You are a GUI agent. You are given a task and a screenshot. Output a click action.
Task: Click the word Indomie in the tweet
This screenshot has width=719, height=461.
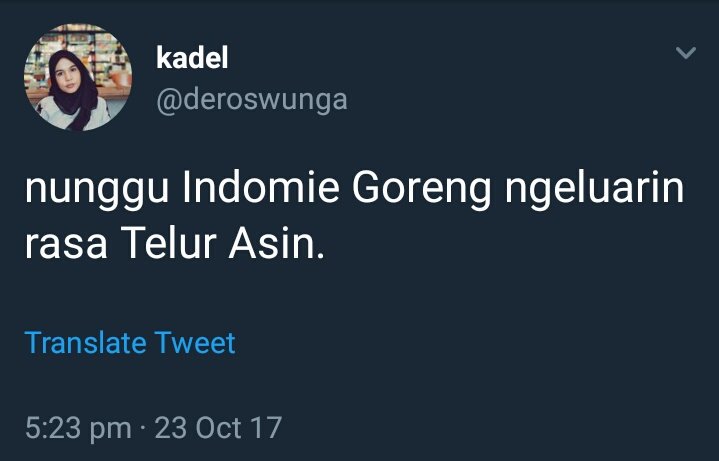point(261,188)
